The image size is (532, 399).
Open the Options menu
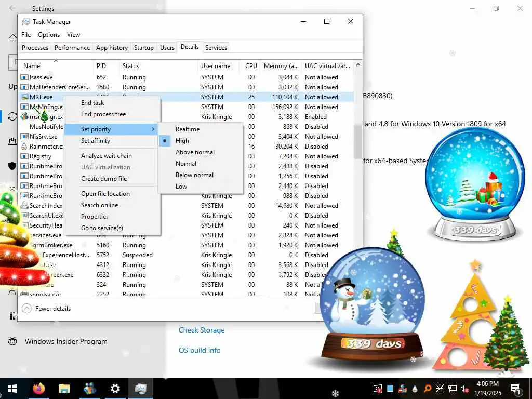(49, 35)
